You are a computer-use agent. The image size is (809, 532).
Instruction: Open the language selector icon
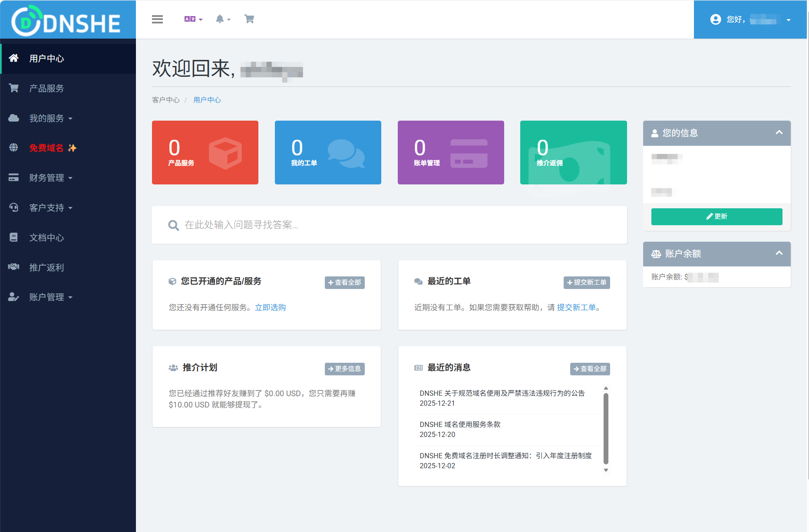click(x=193, y=19)
